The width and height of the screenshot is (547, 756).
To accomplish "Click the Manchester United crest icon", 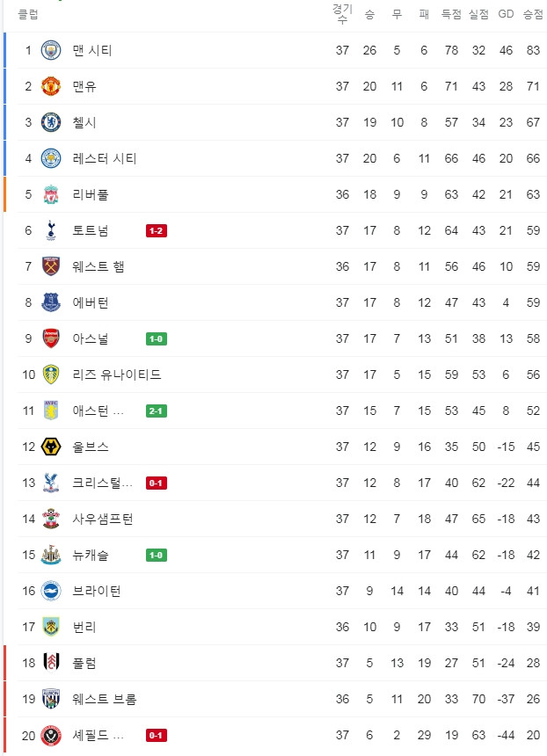I will [x=51, y=86].
